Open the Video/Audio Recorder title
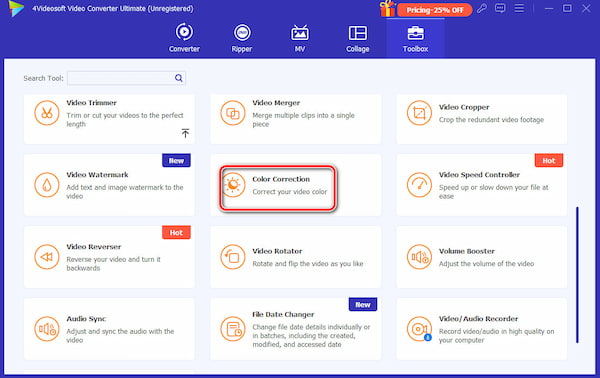Viewport: 600px width, 378px height. [478, 319]
